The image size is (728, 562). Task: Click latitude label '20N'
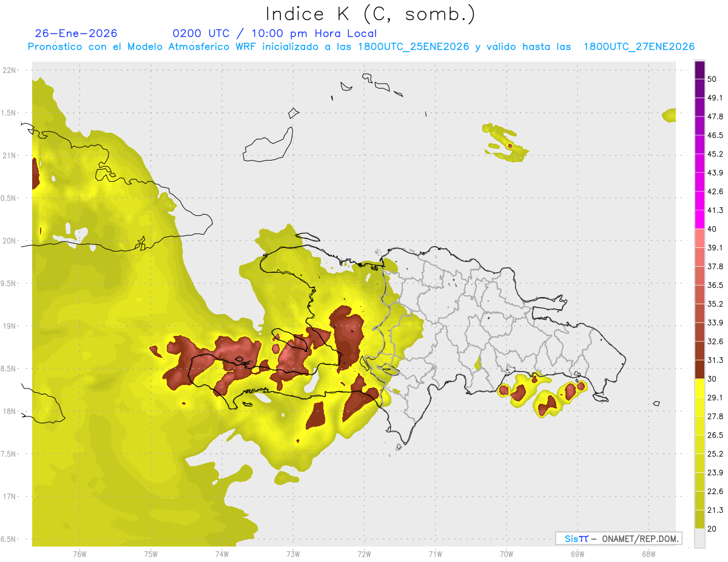(x=8, y=241)
